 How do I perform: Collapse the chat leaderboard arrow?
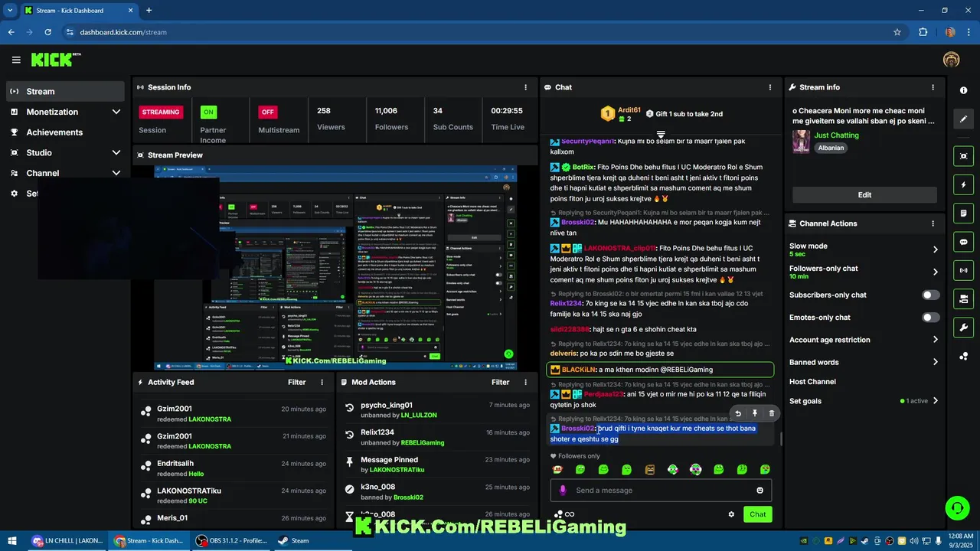(x=661, y=134)
